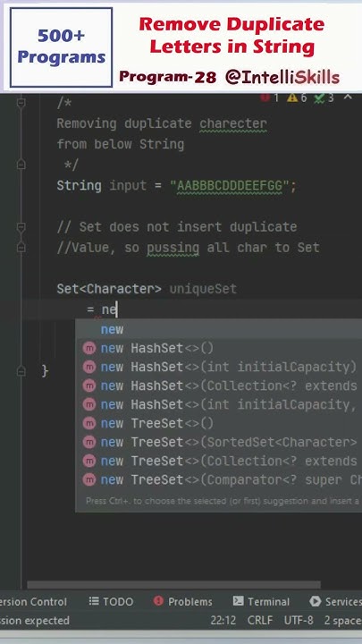The height and width of the screenshot is (644, 362).
Task: Click the 22:12 caret position indicator
Action: (223, 620)
